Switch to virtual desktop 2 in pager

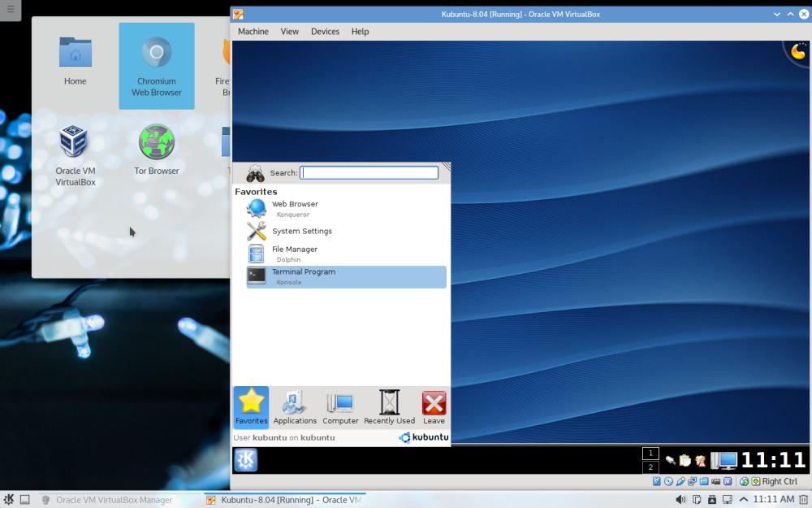click(650, 467)
